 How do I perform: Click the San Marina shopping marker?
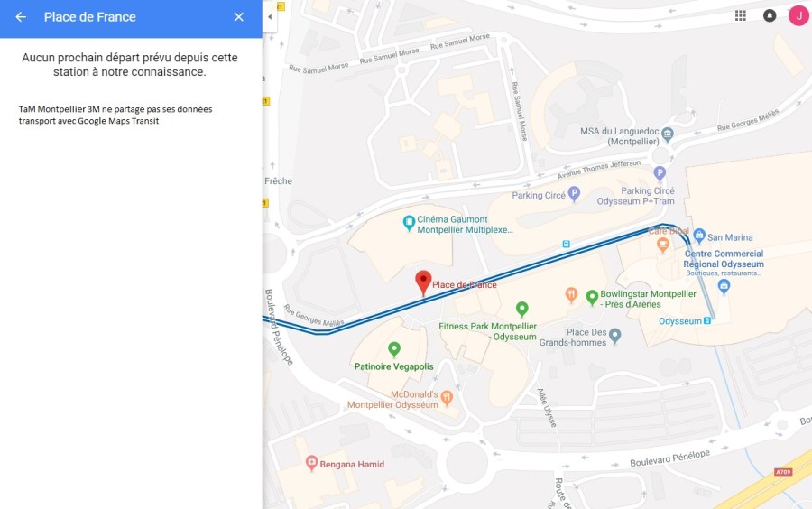click(x=699, y=236)
